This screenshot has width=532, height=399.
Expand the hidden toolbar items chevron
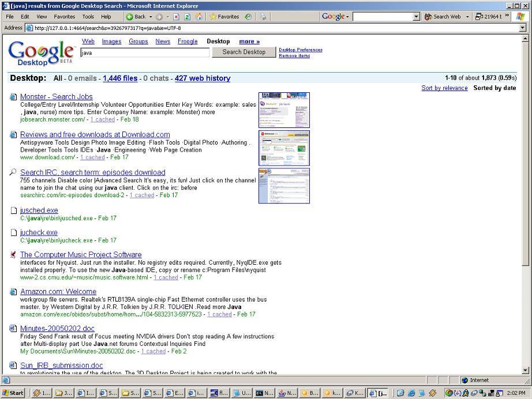507,16
